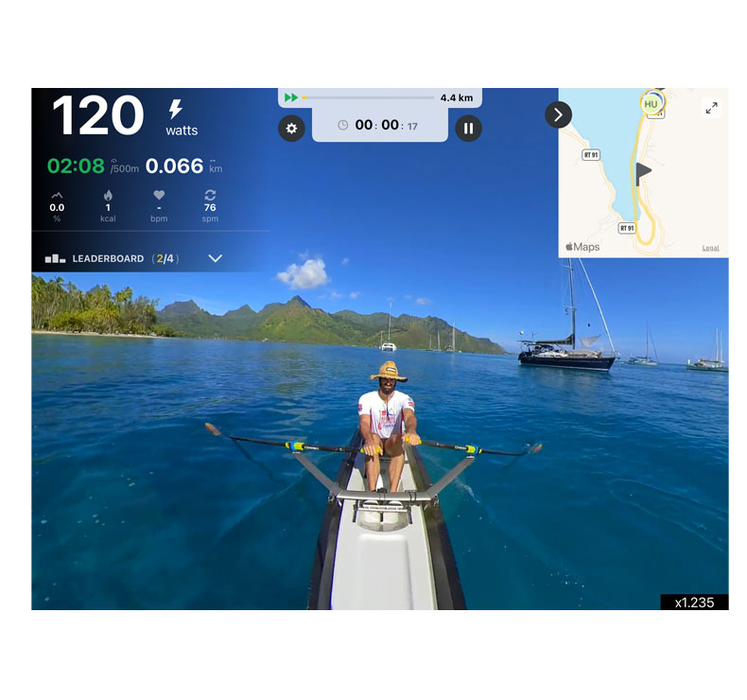Click the Leaderboard bar chart icon
Screen dimensions: 747x700
coord(55,259)
